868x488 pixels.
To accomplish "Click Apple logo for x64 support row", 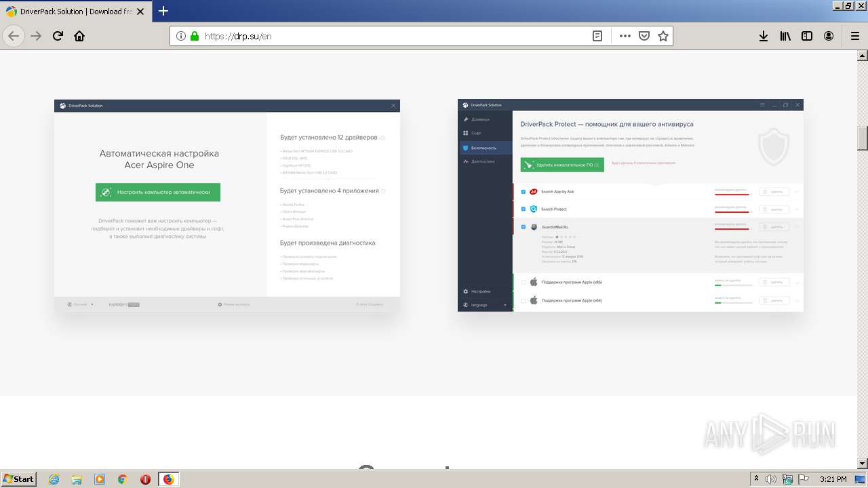I will [x=534, y=300].
